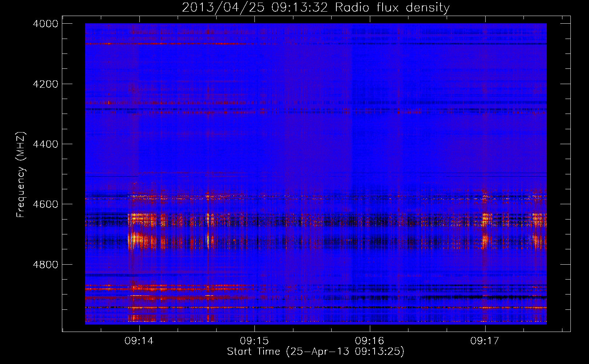Click the 09:17 time tick label

485,341
